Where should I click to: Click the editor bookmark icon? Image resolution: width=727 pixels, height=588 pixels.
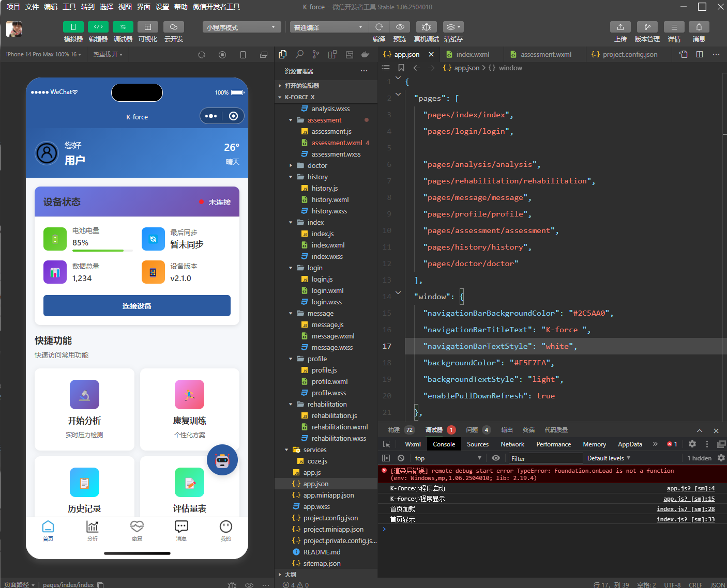pyautogui.click(x=401, y=68)
